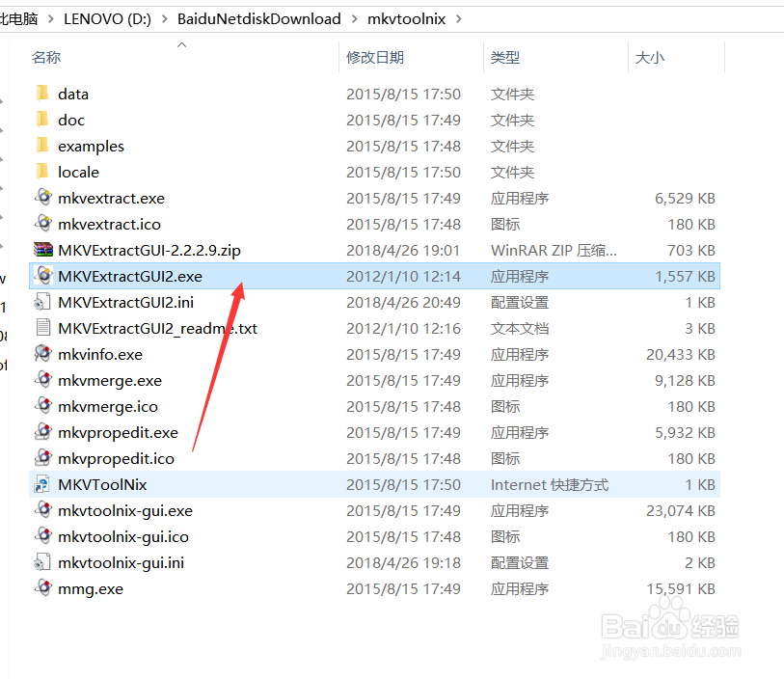The image size is (784, 679).
Task: Click mkvtoolnix breadcrumb in address bar
Action: pyautogui.click(x=407, y=19)
